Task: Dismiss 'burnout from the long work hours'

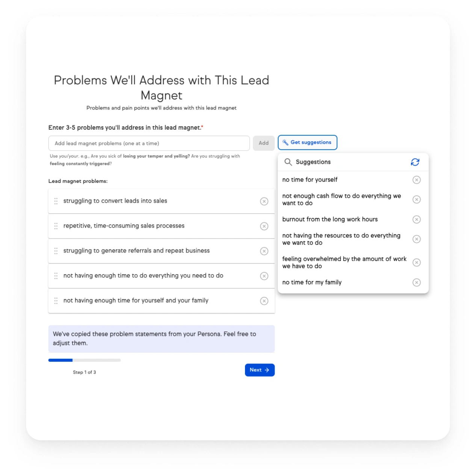Action: tap(416, 219)
